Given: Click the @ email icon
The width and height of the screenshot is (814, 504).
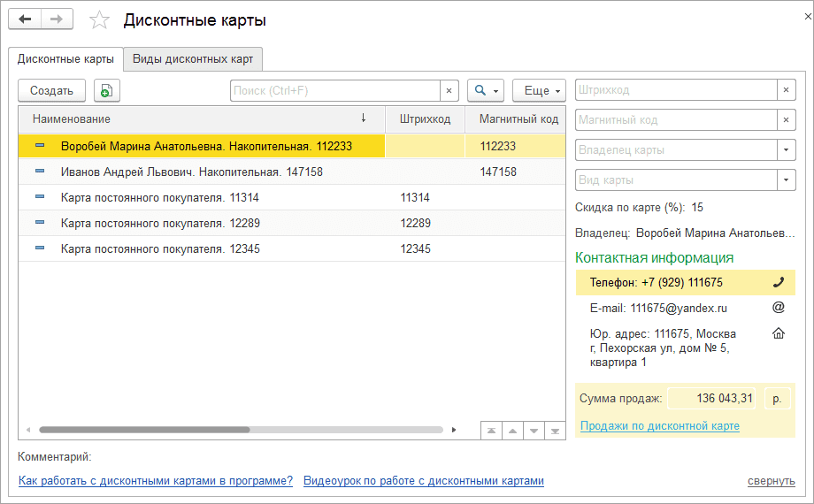Looking at the screenshot, I should click(779, 308).
